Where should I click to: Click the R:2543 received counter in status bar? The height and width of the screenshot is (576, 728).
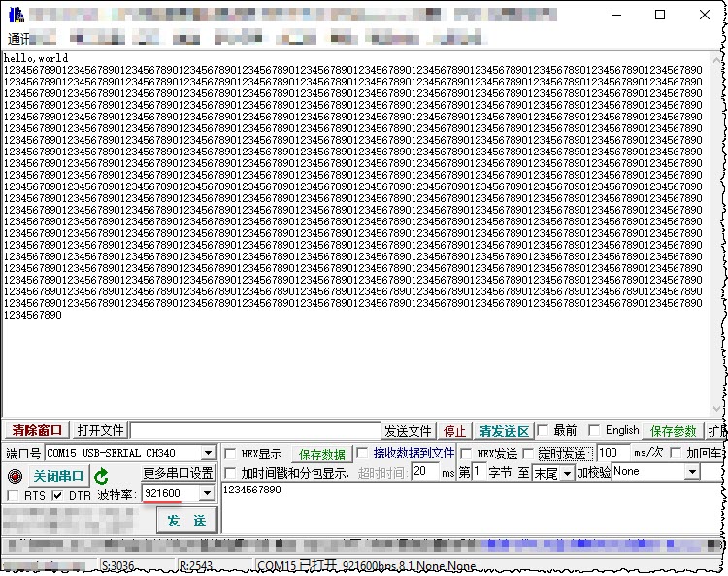click(195, 566)
